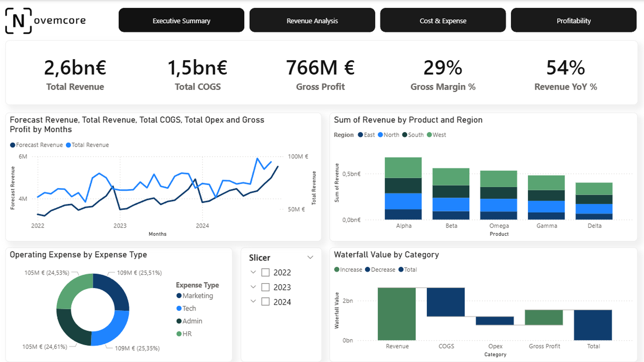The height and width of the screenshot is (362, 644).
Task: Click the Marketing expense legend dot
Action: tap(179, 296)
